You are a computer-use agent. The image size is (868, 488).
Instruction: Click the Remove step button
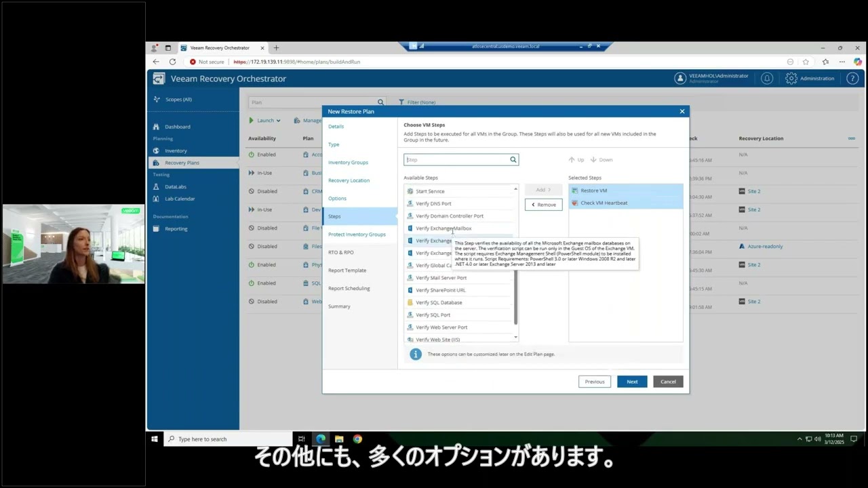[x=543, y=205]
